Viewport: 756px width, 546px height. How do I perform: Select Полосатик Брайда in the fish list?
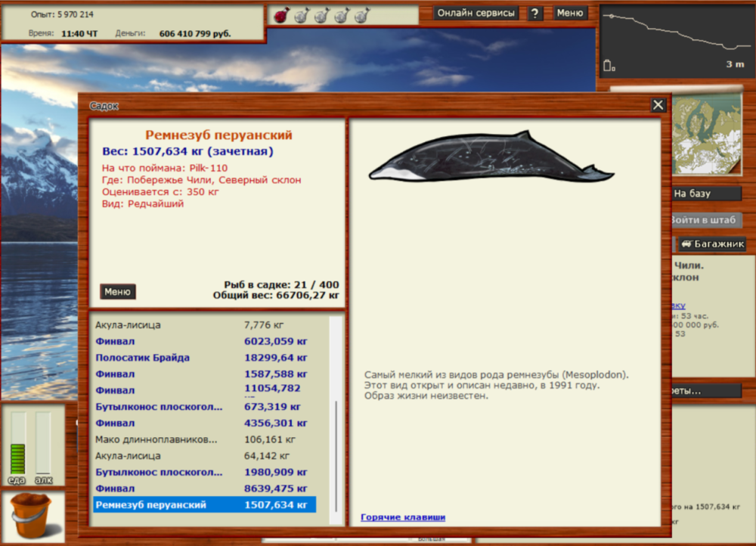(204, 358)
